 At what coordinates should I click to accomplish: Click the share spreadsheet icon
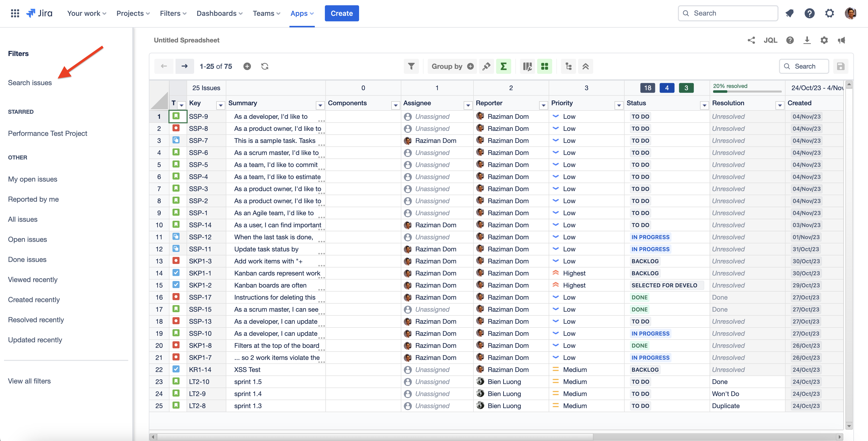[751, 40]
